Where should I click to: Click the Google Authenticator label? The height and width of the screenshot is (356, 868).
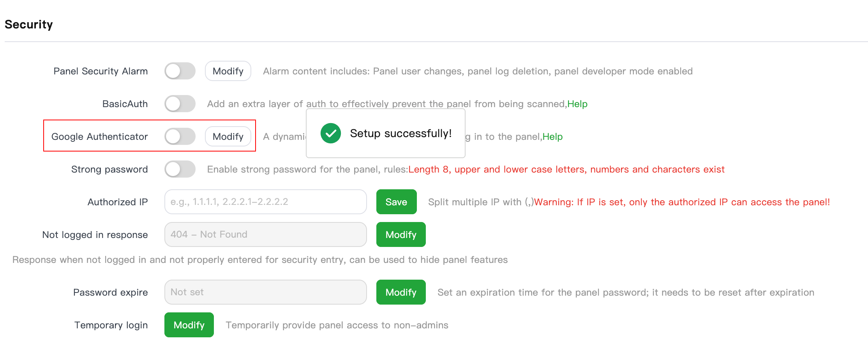(x=99, y=136)
